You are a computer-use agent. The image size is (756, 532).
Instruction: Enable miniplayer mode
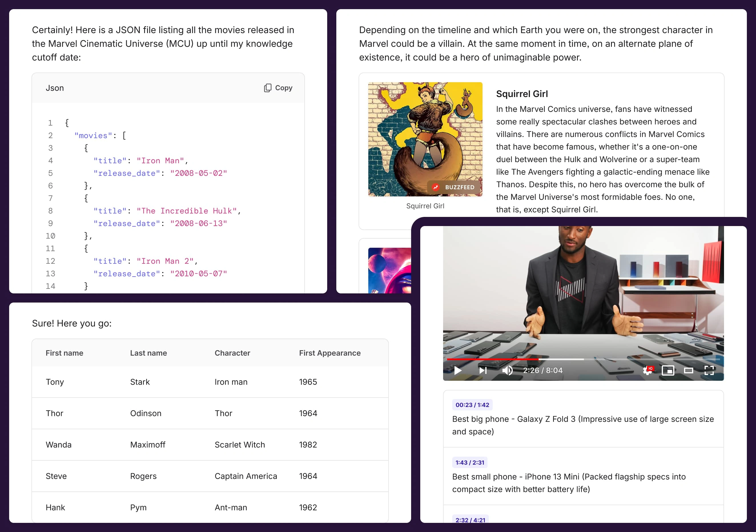tap(668, 371)
